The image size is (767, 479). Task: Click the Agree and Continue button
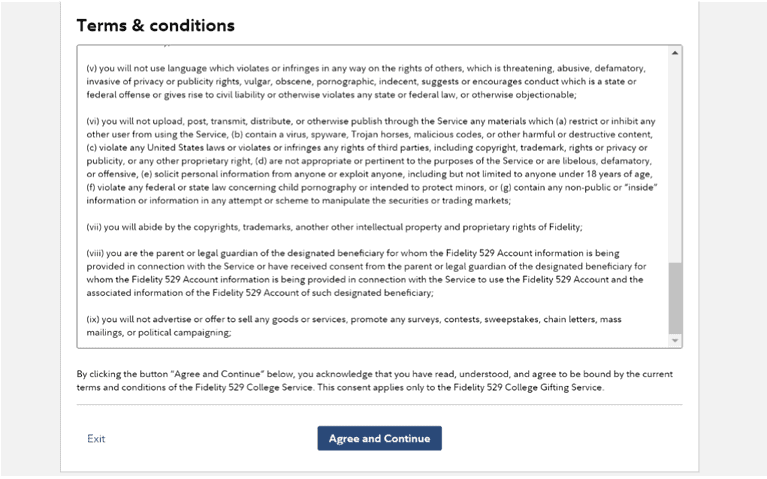click(x=379, y=438)
